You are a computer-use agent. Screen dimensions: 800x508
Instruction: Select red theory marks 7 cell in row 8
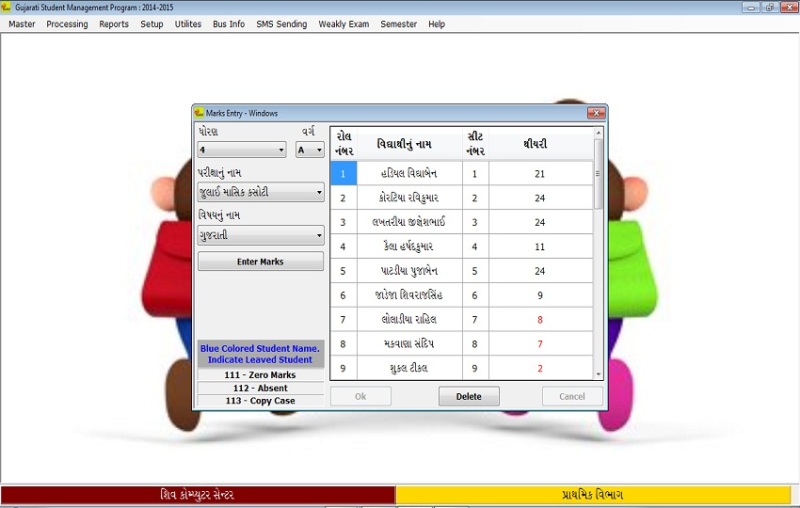click(540, 344)
